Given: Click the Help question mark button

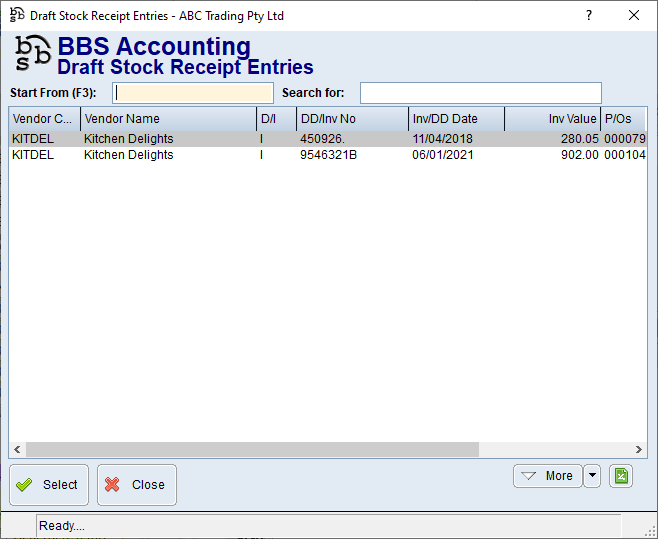Looking at the screenshot, I should click(588, 16).
